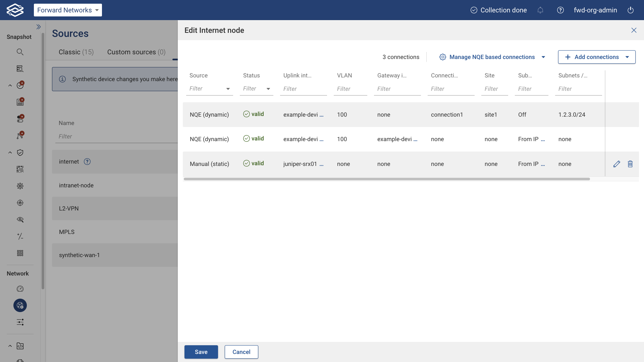Delete the Manual static connection via trash icon
This screenshot has height=362, width=644.
click(630, 164)
